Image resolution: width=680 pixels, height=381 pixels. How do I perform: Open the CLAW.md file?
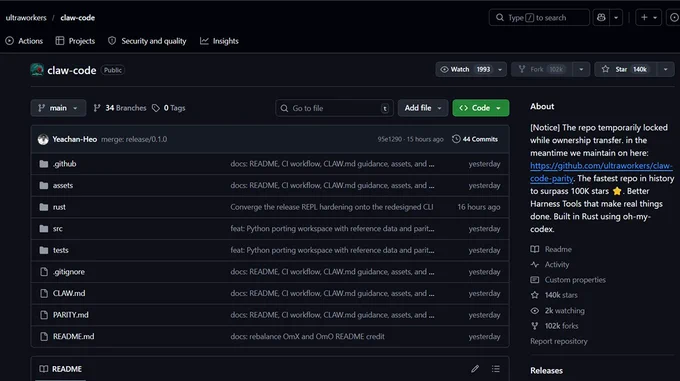pyautogui.click(x=69, y=293)
